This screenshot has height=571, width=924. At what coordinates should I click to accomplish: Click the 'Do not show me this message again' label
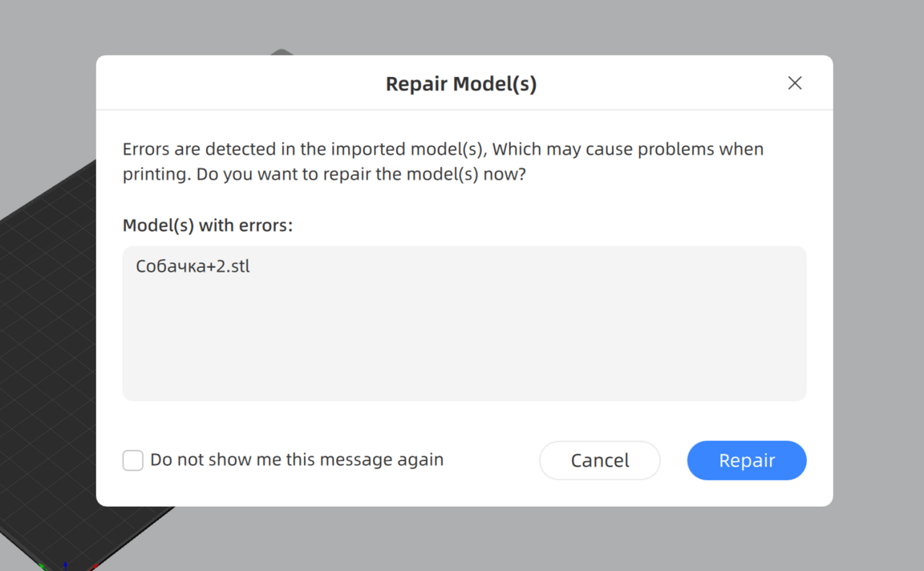tap(296, 460)
